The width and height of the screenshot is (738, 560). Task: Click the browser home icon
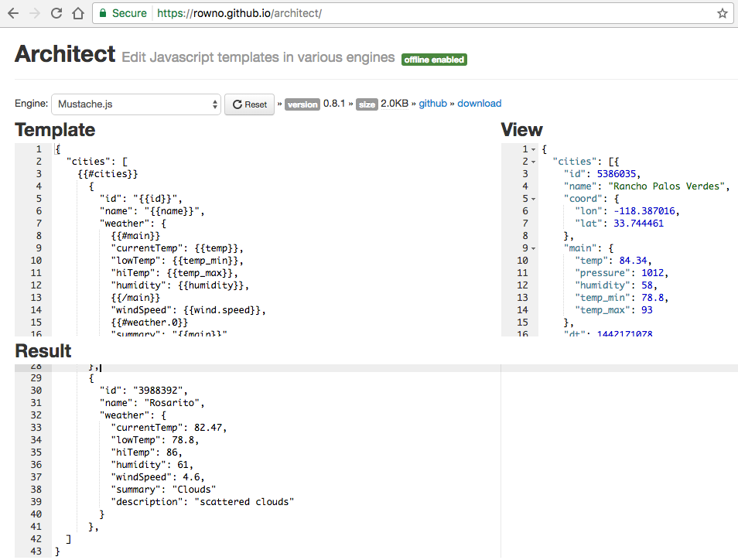pyautogui.click(x=77, y=13)
